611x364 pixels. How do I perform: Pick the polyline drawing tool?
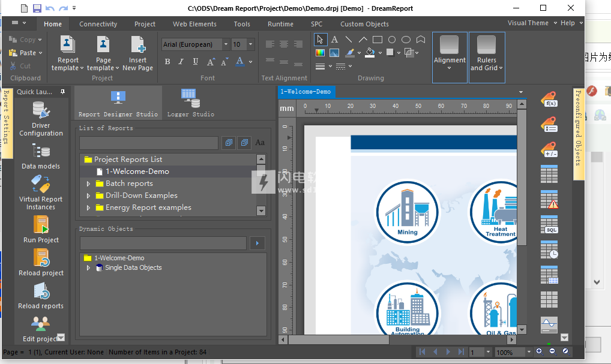[363, 40]
